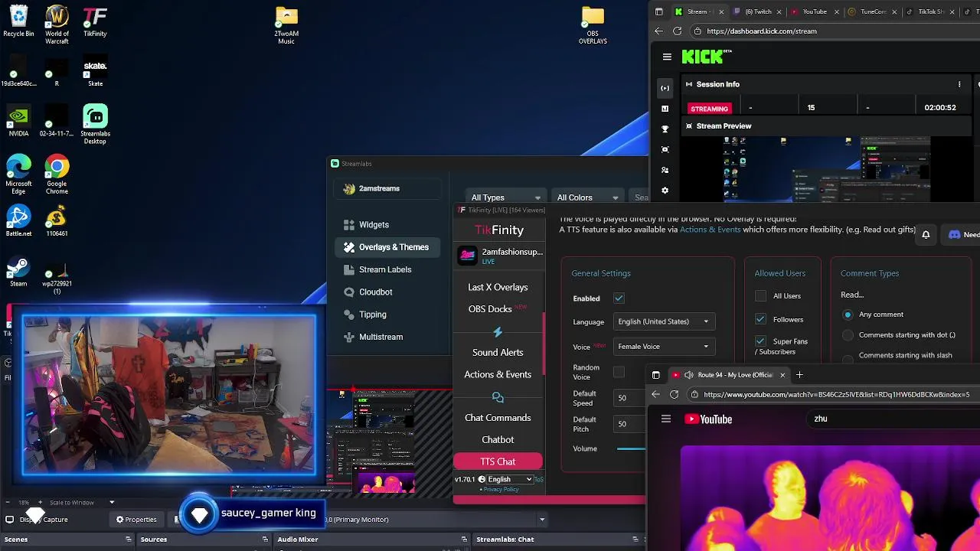Screen dimensions: 980x551
Task: Open Microsoft Edge desktop icon
Action: click(18, 174)
